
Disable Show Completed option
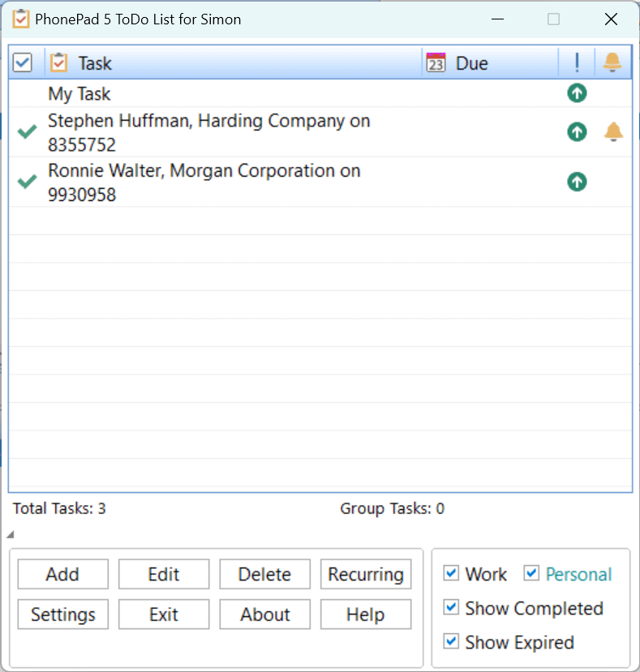(x=451, y=607)
